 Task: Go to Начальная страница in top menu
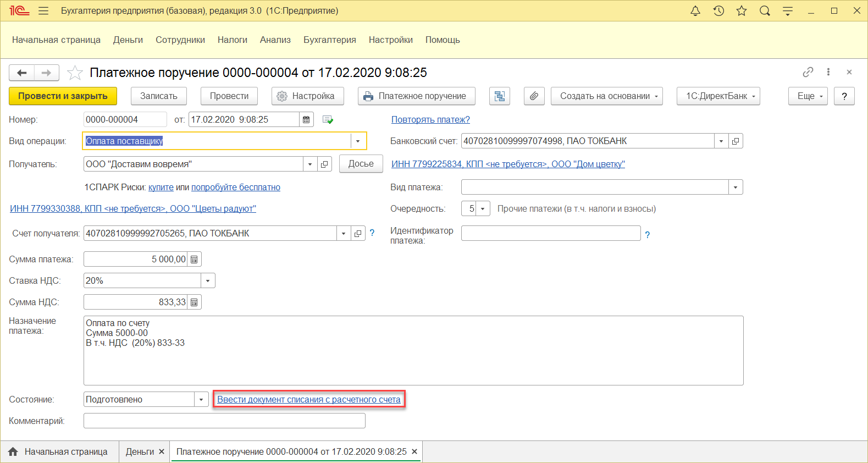(x=56, y=40)
